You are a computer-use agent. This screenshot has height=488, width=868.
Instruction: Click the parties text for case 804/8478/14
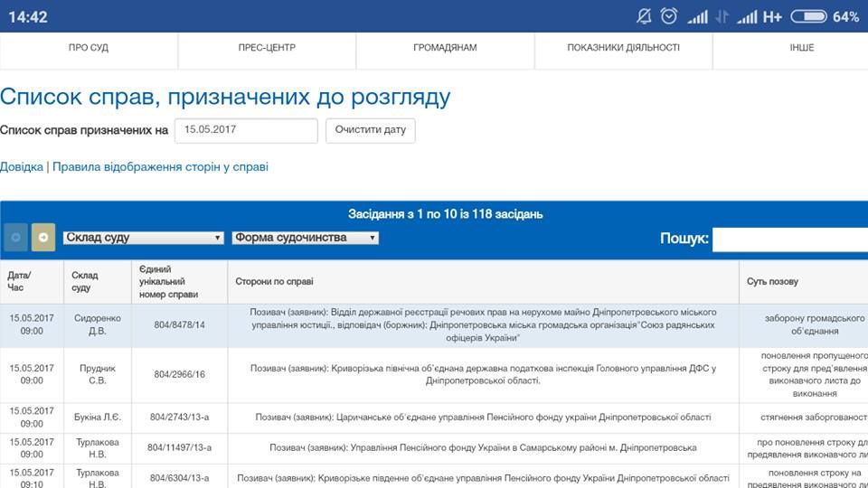pyautogui.click(x=483, y=324)
